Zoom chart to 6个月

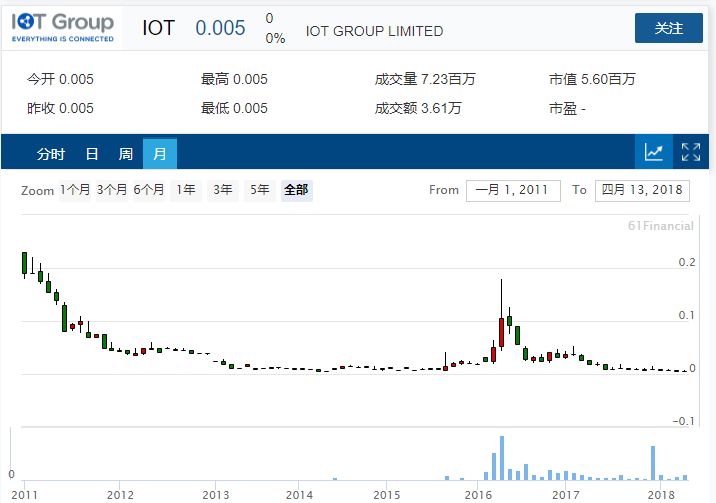[x=149, y=189]
